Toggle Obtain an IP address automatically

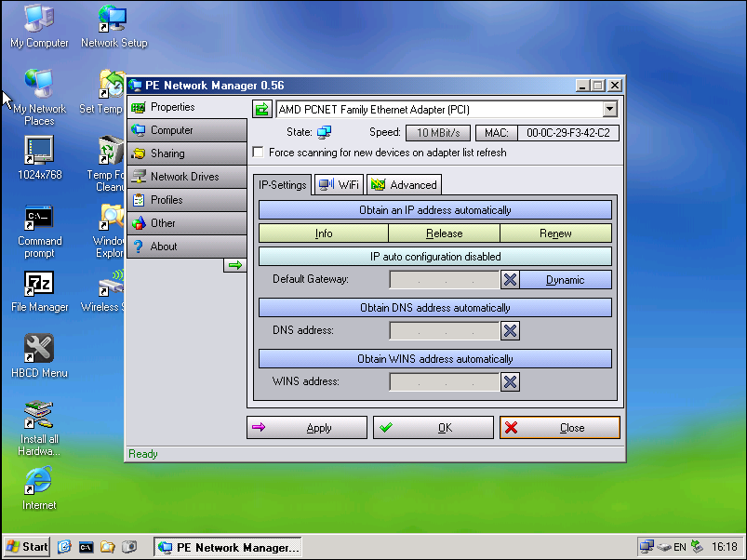coord(435,210)
